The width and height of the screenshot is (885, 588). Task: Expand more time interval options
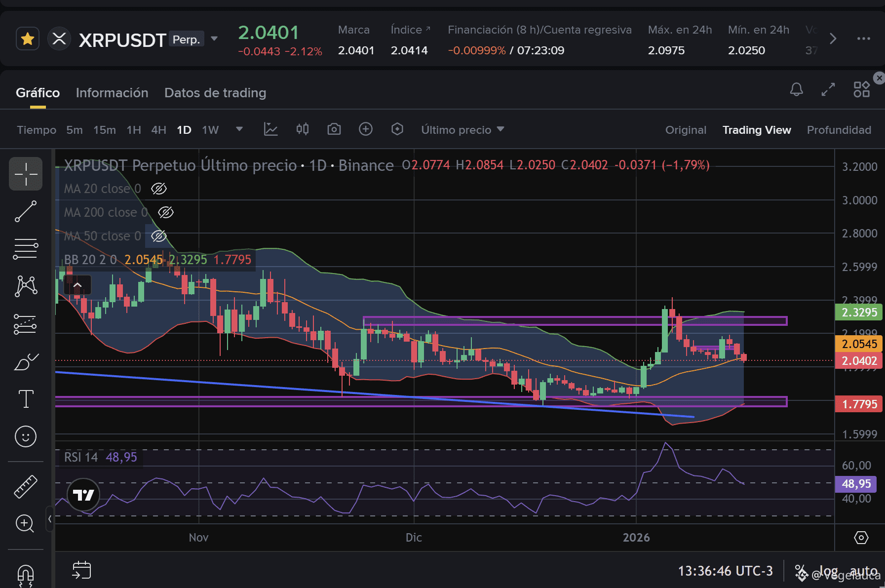(239, 129)
